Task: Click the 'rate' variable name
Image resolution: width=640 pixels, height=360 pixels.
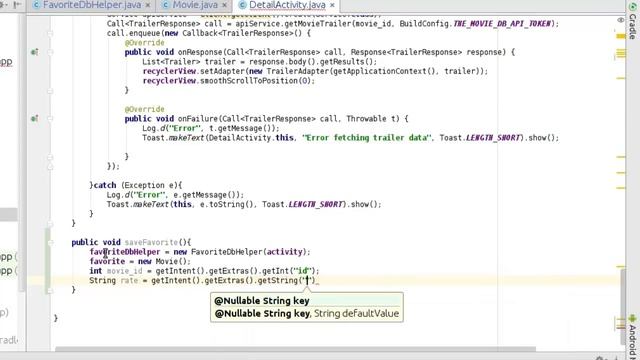Action: [129, 280]
